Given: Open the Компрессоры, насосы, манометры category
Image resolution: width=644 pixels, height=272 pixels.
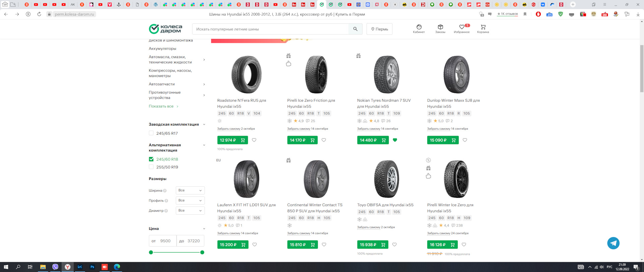Looking at the screenshot, I should pos(170,73).
